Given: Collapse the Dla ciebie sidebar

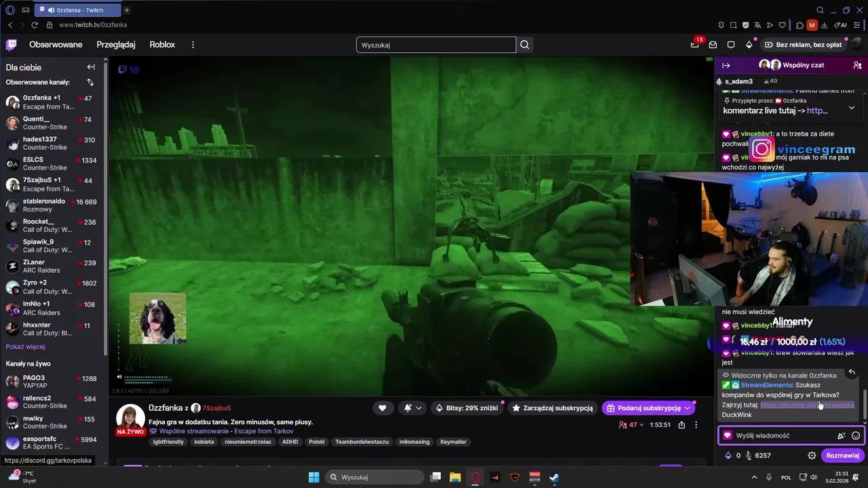Looking at the screenshot, I should (91, 67).
